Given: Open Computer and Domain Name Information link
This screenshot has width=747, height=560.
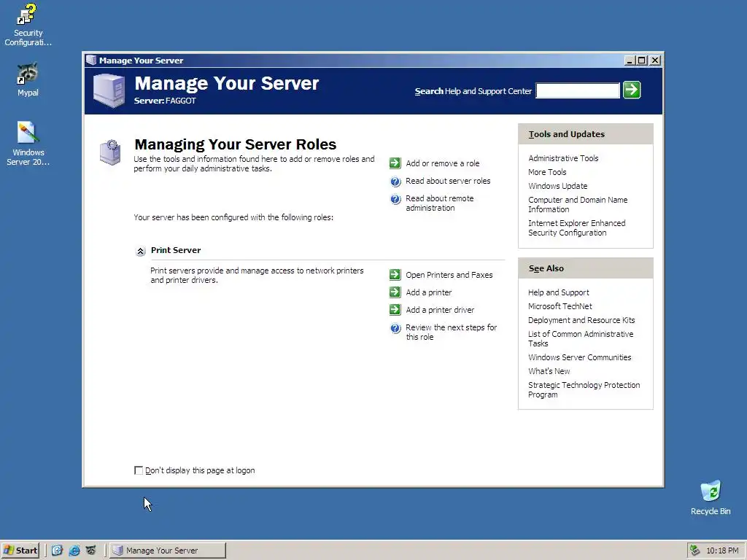Looking at the screenshot, I should coord(578,204).
